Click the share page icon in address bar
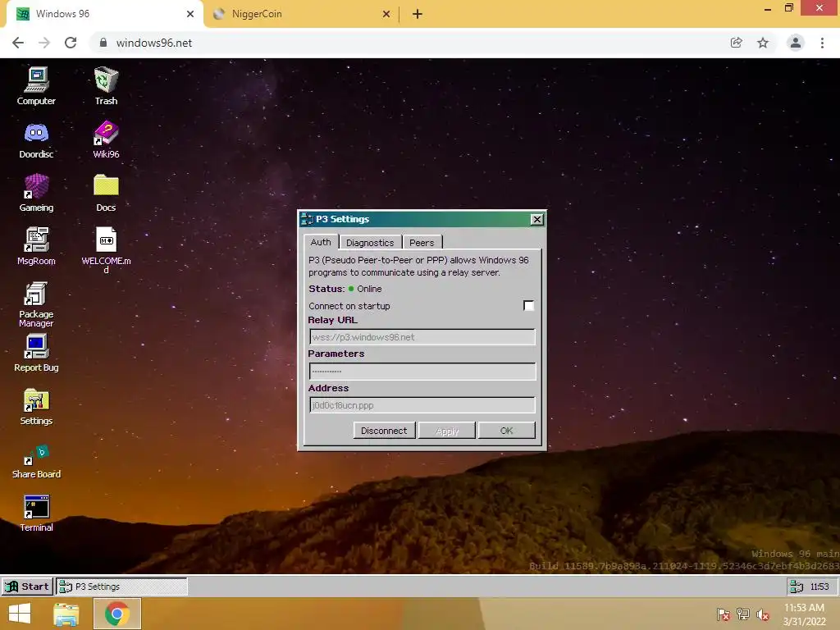Viewport: 840px width, 630px height. point(736,43)
